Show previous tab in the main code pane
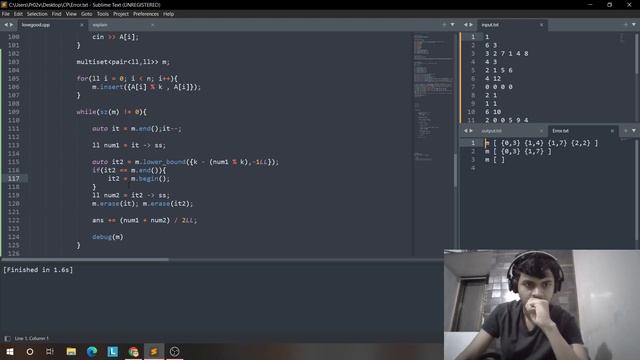 coord(6,25)
